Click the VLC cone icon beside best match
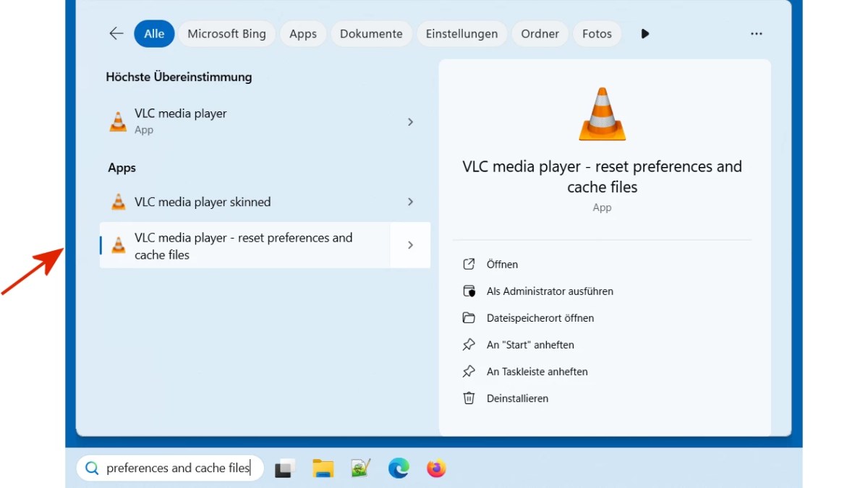868x488 pixels. point(118,121)
